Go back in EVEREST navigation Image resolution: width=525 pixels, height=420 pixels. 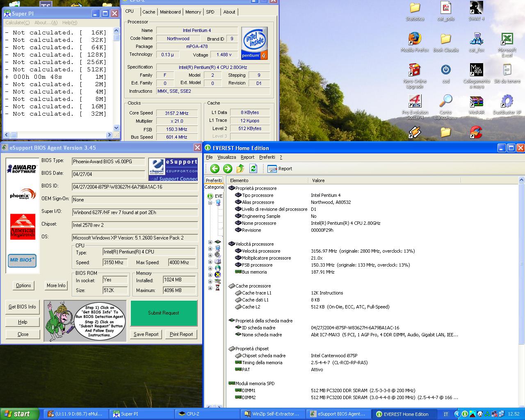click(x=215, y=169)
